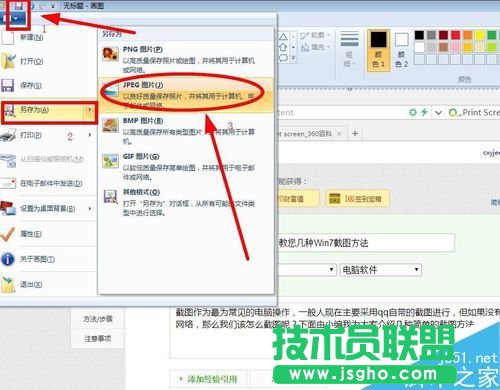Click the GIF picture thumbnail icon
Viewport: 500px width, 390px height.
110,161
